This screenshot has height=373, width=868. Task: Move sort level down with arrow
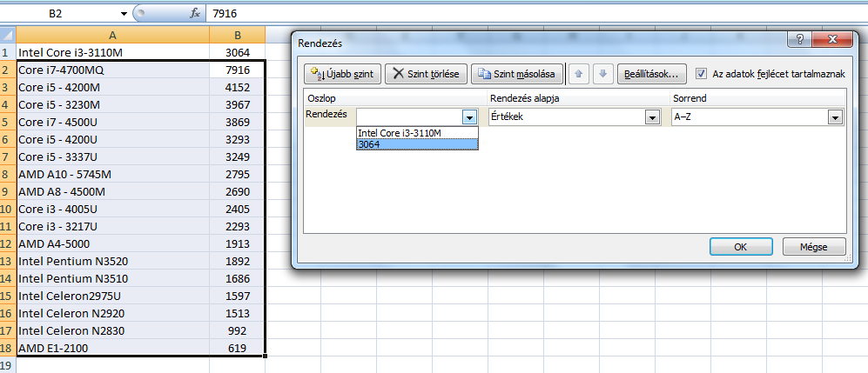[603, 74]
